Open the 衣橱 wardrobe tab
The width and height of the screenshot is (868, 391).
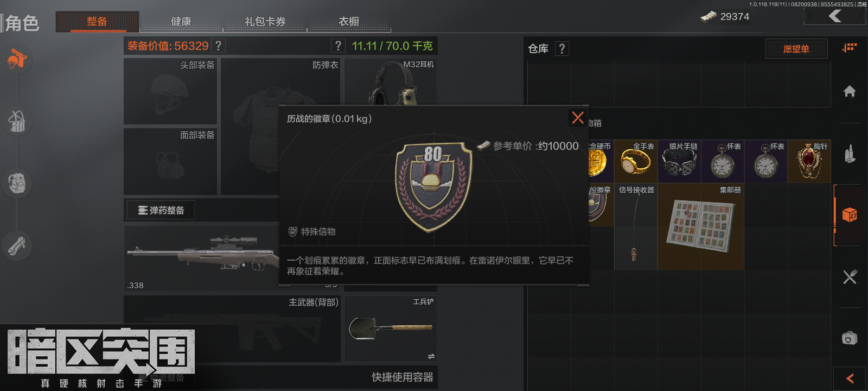point(349,21)
